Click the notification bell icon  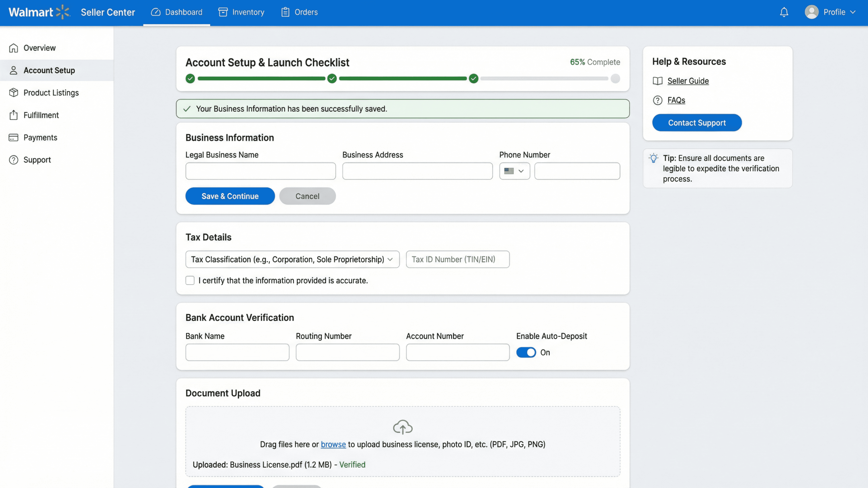[784, 12]
